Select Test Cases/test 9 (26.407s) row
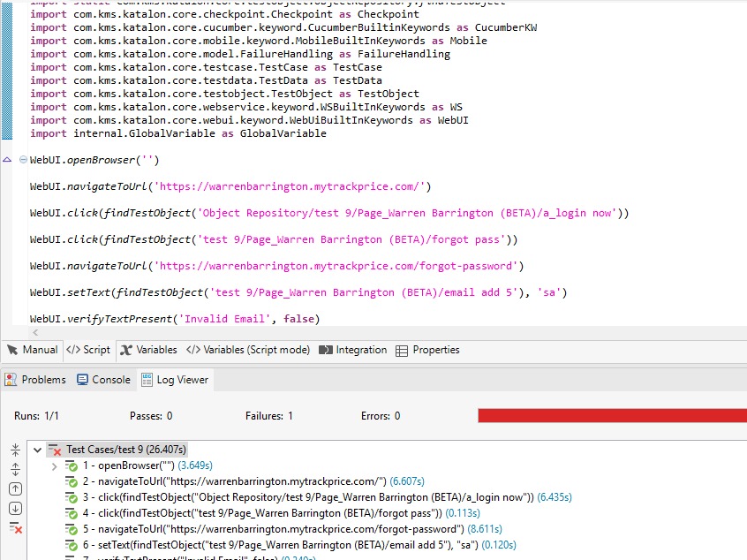This screenshot has width=747, height=560. [117, 450]
